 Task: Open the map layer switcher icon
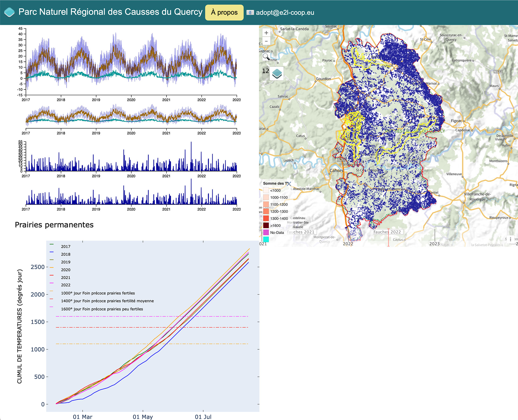tap(277, 73)
